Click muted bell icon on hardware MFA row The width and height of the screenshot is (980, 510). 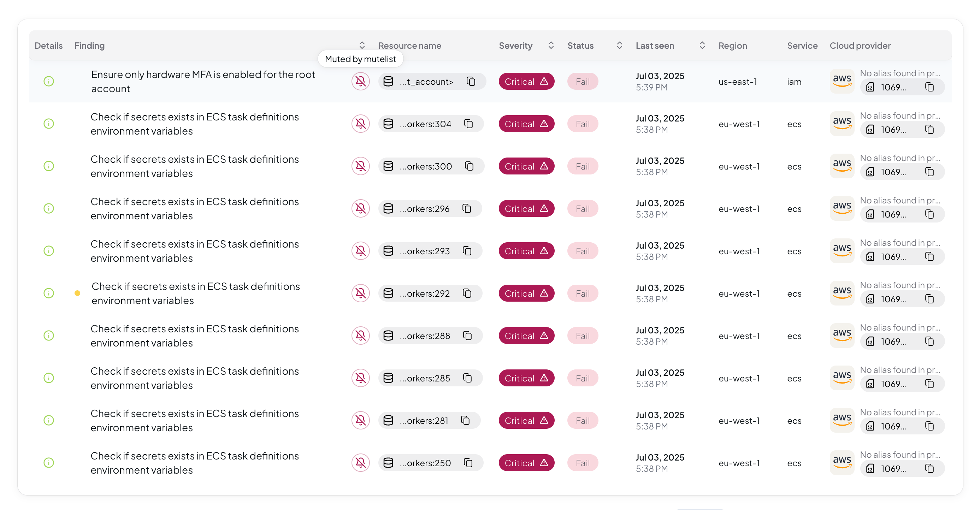tap(361, 81)
